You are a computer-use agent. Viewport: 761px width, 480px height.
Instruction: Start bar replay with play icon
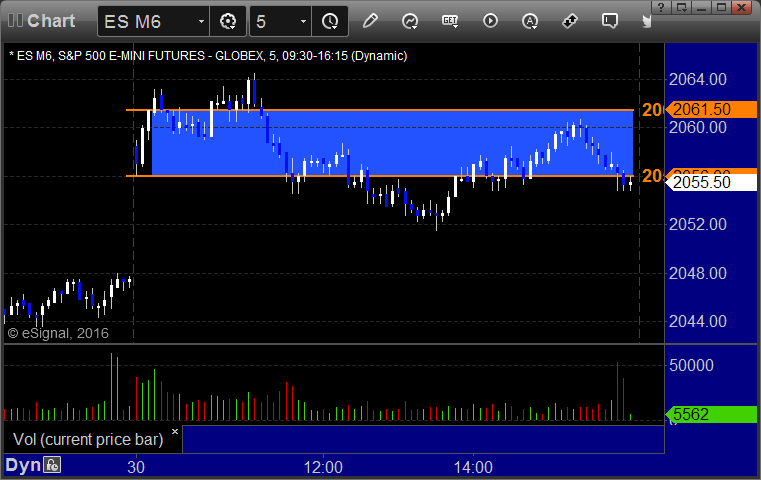pos(490,21)
